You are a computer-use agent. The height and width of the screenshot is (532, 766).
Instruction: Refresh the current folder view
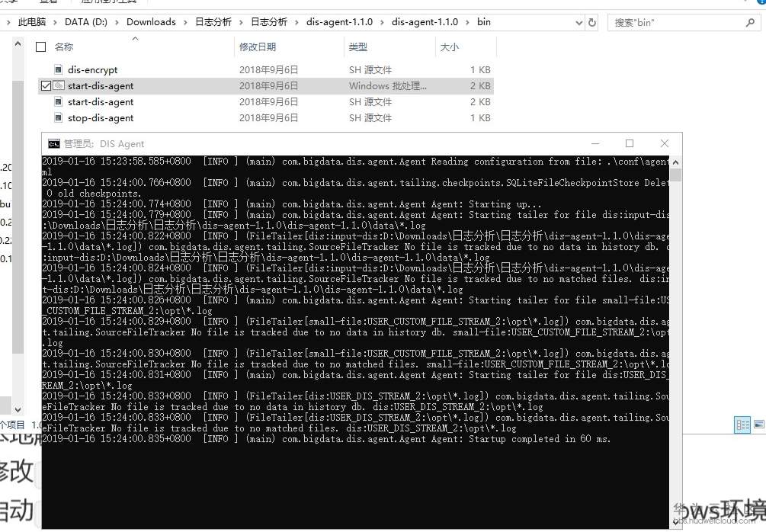[x=592, y=22]
